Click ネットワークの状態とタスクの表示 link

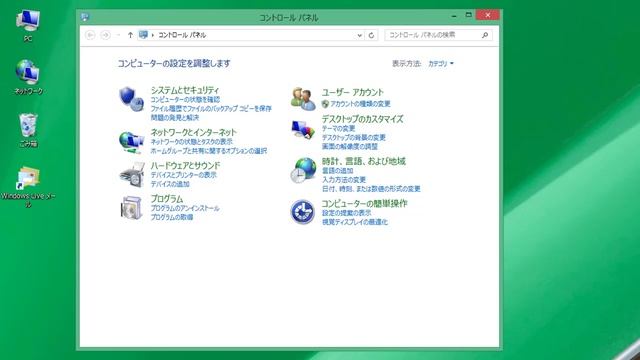pos(192,142)
